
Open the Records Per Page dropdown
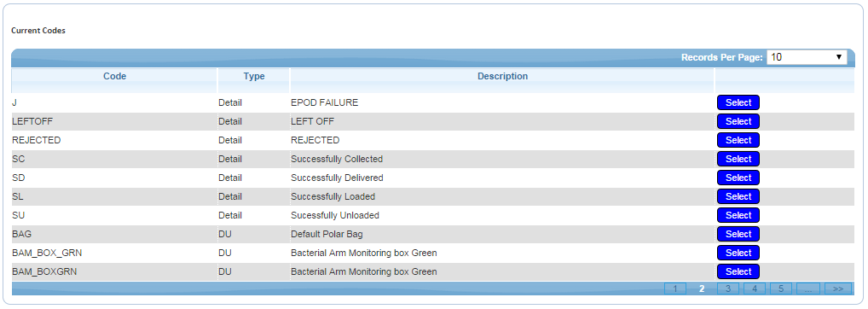tap(807, 57)
